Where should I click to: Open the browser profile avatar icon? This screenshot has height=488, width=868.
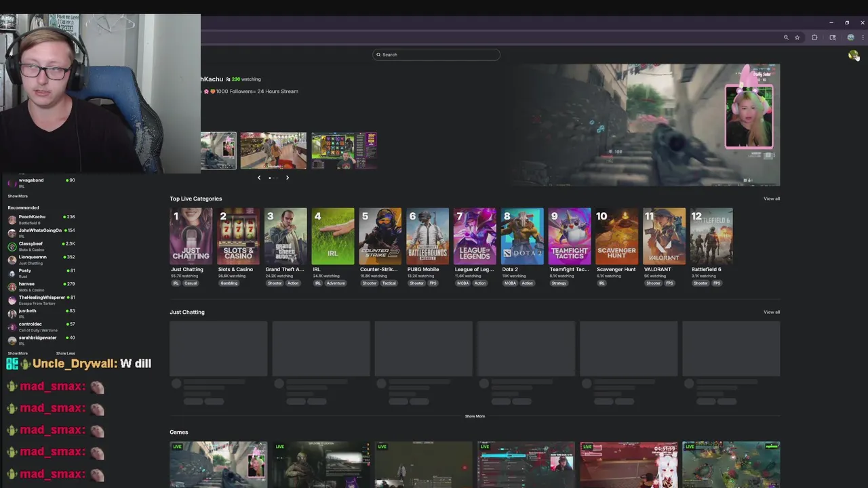[850, 37]
